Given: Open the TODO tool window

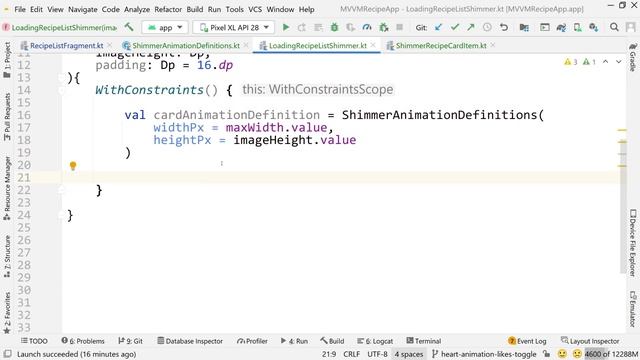Looking at the screenshot, I should click(34, 341).
